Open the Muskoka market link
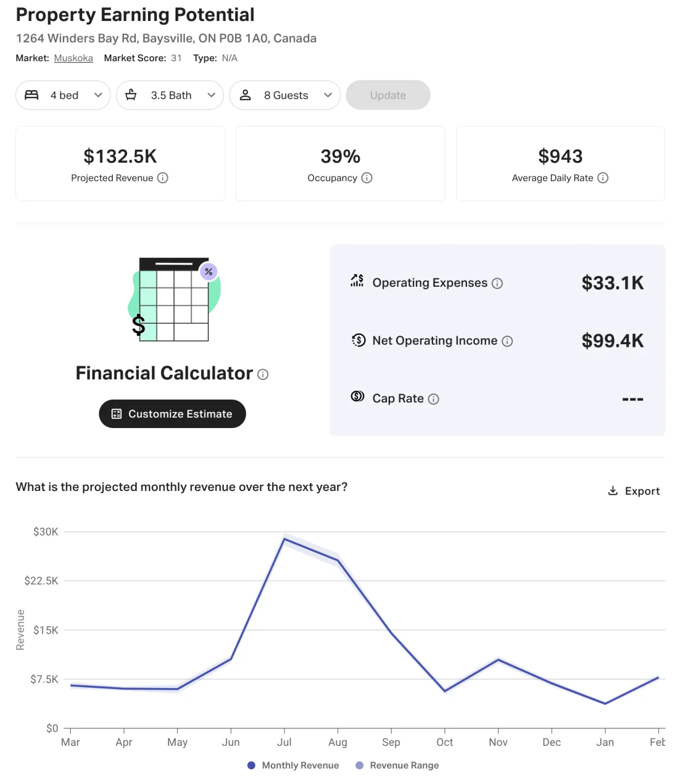680x784 pixels. click(74, 58)
